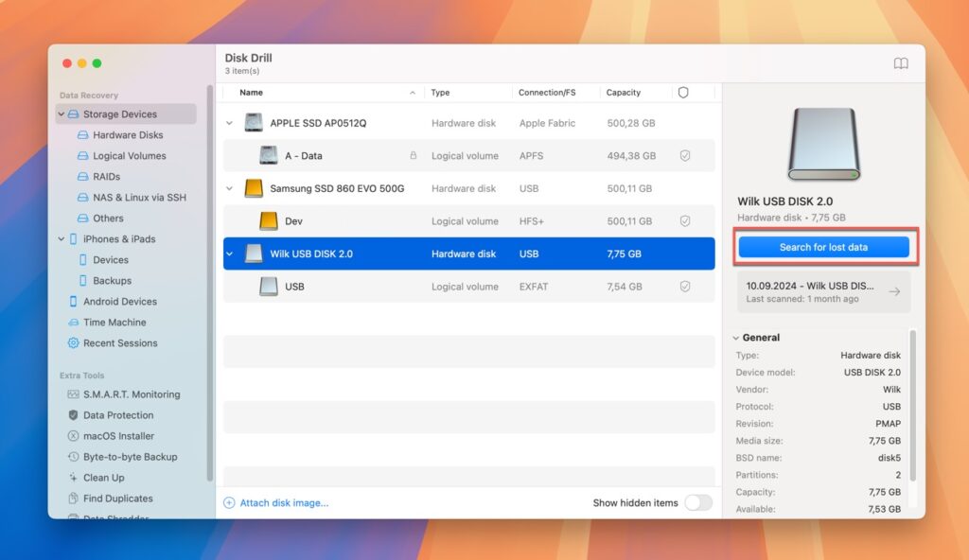Toggle Show hidden items switch
This screenshot has height=560, width=969.
pos(697,503)
